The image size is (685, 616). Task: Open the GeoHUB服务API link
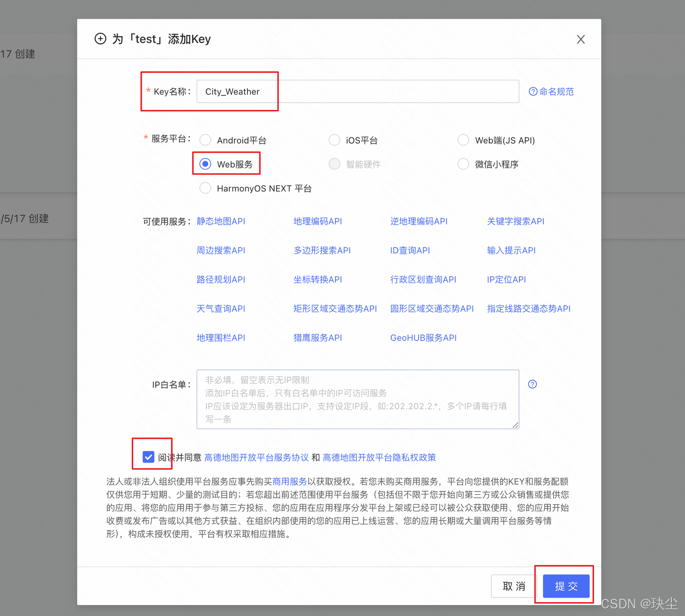click(423, 338)
